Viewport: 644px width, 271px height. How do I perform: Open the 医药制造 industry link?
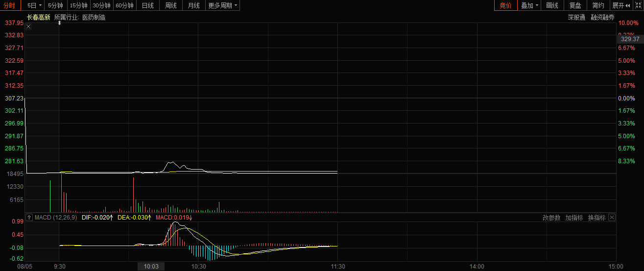pos(94,17)
